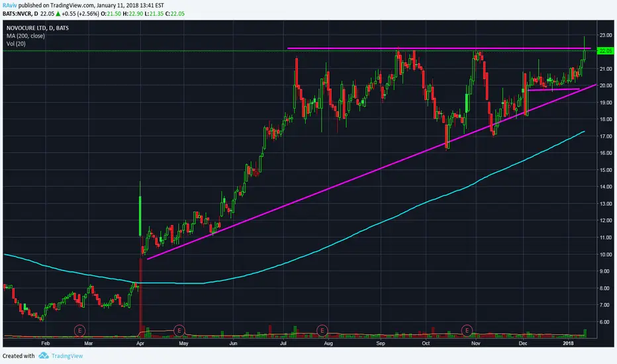Select the NOVOCURE LTD, D, BATS title
This screenshot has width=617, height=364.
click(x=37, y=28)
